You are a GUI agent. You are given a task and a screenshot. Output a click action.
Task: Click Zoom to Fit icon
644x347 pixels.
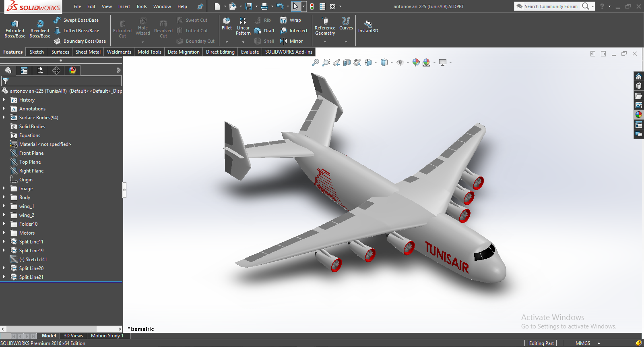tap(316, 62)
